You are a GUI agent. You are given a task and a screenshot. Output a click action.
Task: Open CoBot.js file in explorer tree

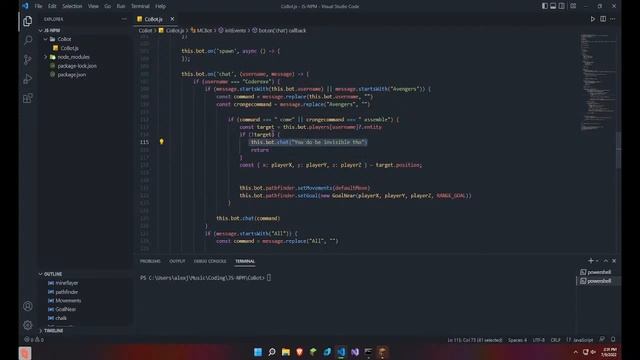coord(69,48)
